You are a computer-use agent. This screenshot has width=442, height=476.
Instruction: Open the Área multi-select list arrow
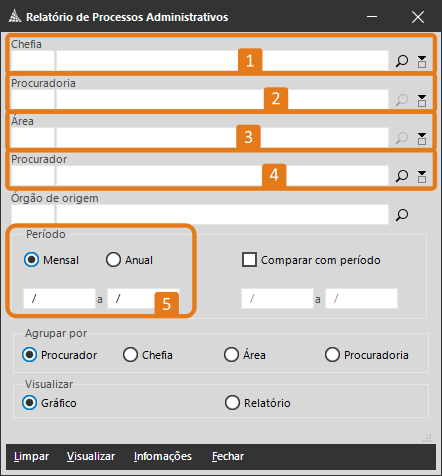(x=422, y=138)
